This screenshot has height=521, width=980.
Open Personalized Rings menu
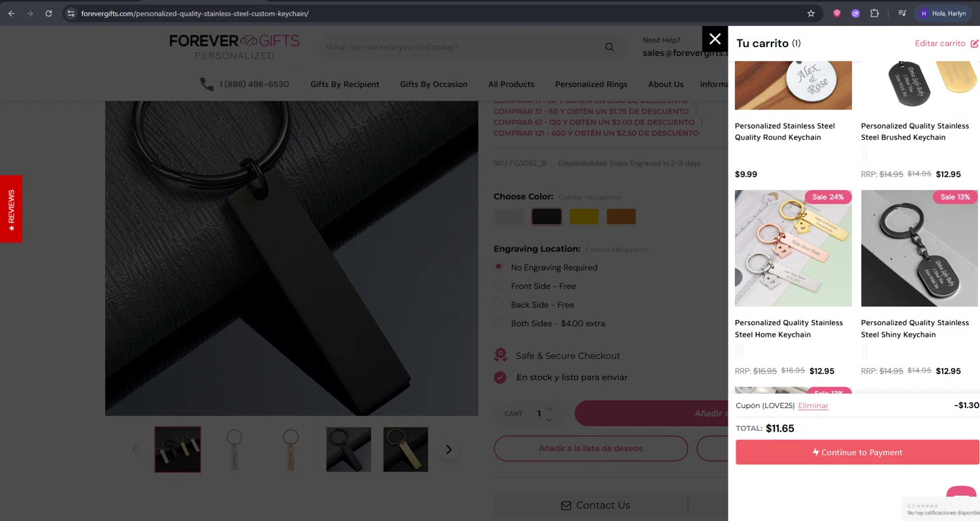coord(591,84)
